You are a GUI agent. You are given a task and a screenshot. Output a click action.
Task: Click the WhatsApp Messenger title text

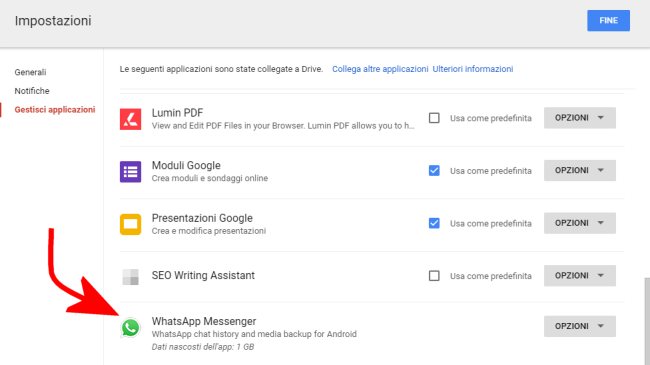204,321
